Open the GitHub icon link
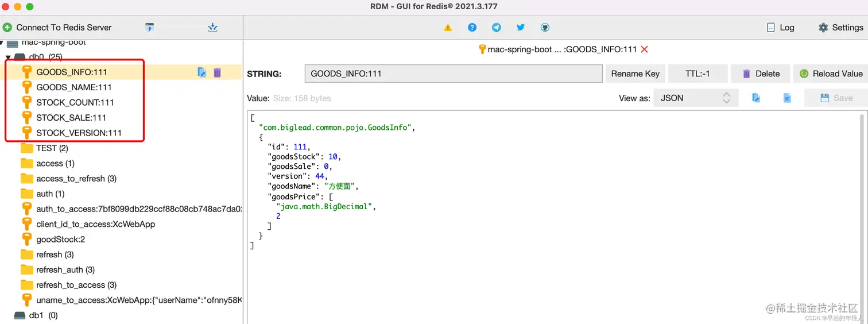868x324 pixels. (x=545, y=28)
